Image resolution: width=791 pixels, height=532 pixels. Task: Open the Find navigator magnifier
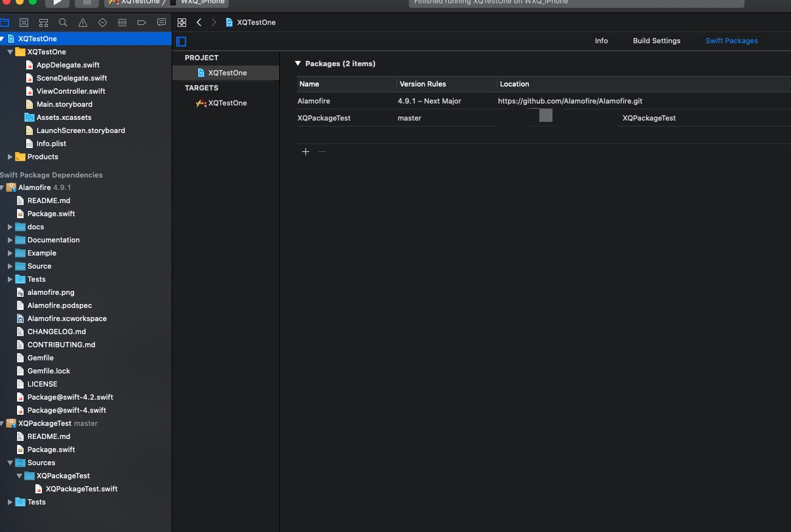pos(63,22)
